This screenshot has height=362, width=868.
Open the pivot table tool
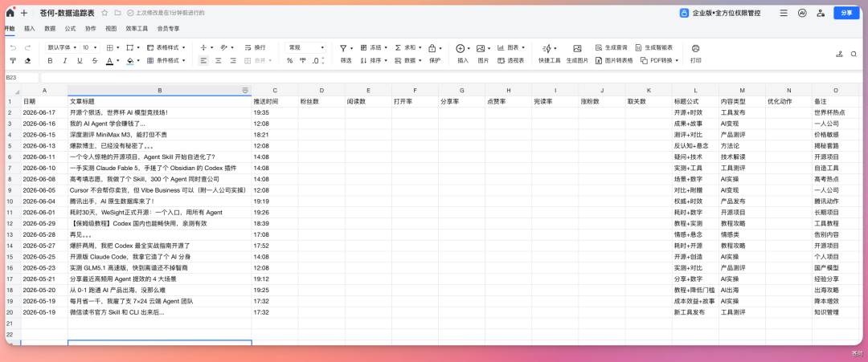510,61
